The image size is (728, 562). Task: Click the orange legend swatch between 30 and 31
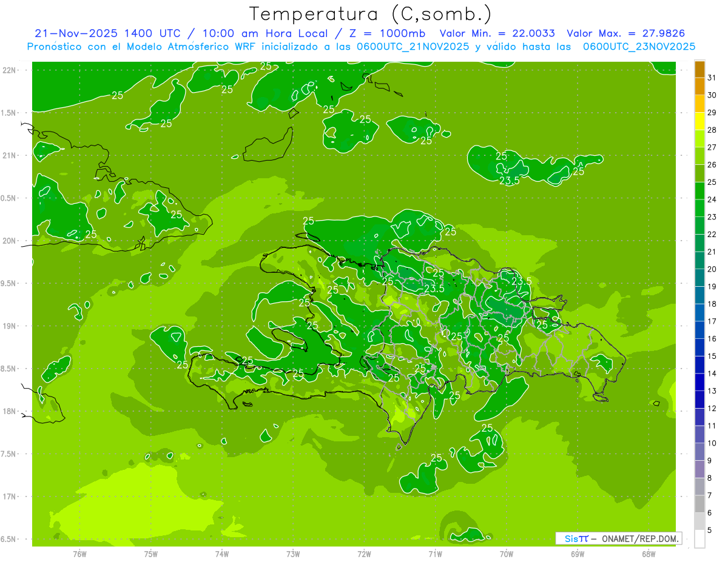click(x=699, y=87)
